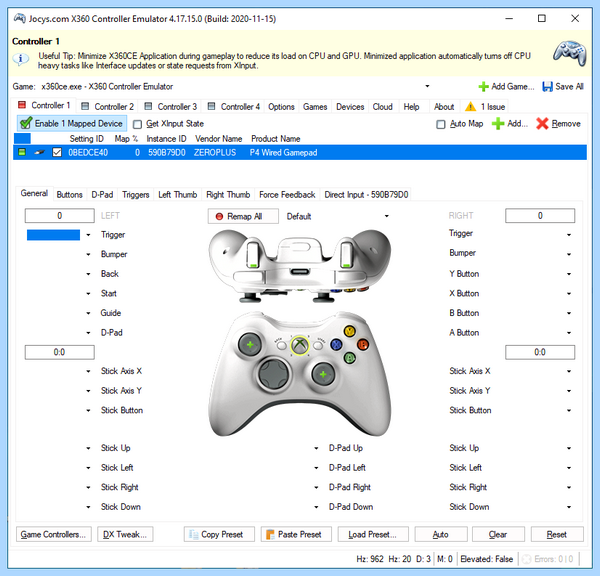Open the Default preset dropdown

(386, 217)
